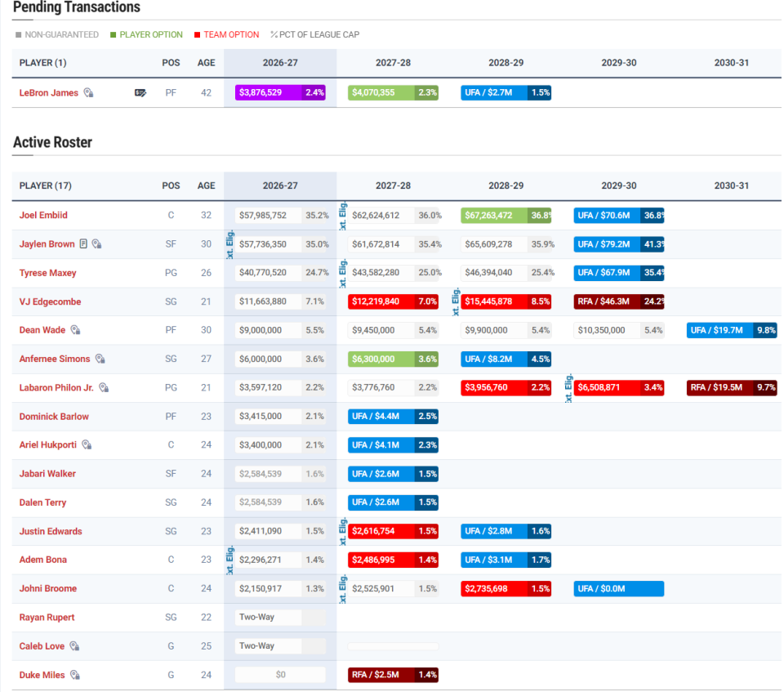Click Johni Broome's UFA / $0.0M cell

pyautogui.click(x=619, y=588)
